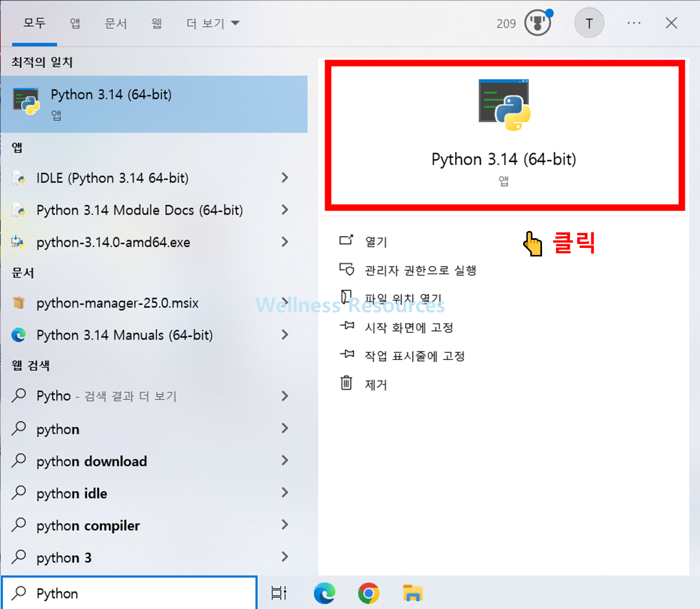Click the Edge icon beside Python 3.14 Manuals
The image size is (700, 609).
pos(19,335)
